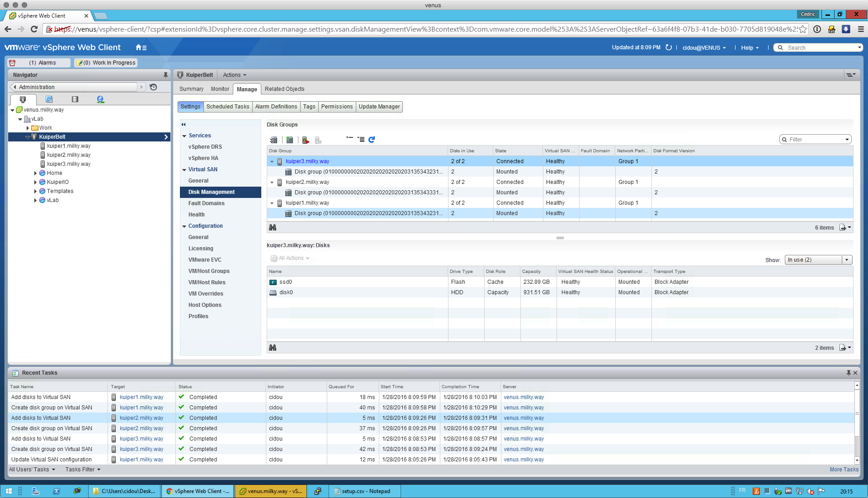Image resolution: width=868 pixels, height=498 pixels.
Task: Toggle the Recent Tasks panel pin
Action: pyautogui.click(x=849, y=373)
